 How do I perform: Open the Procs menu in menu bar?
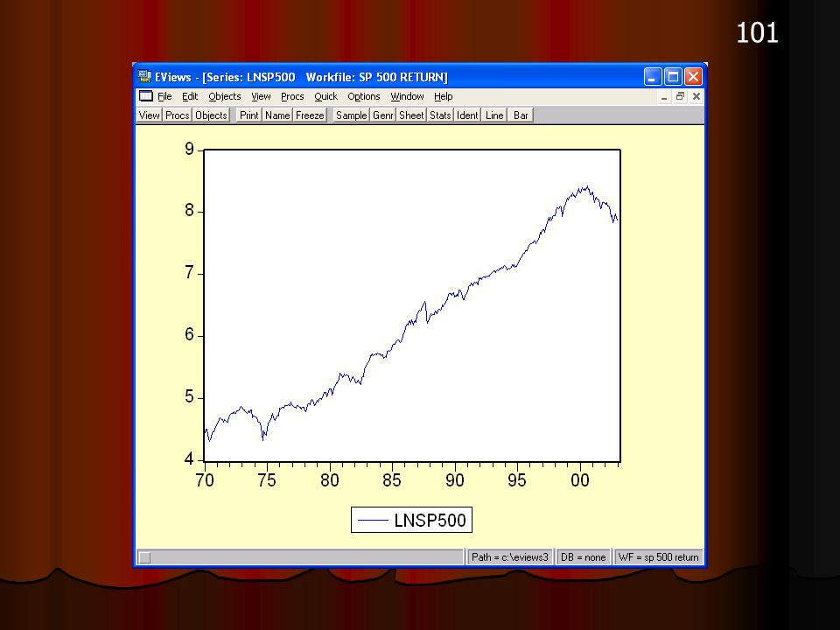[x=292, y=96]
